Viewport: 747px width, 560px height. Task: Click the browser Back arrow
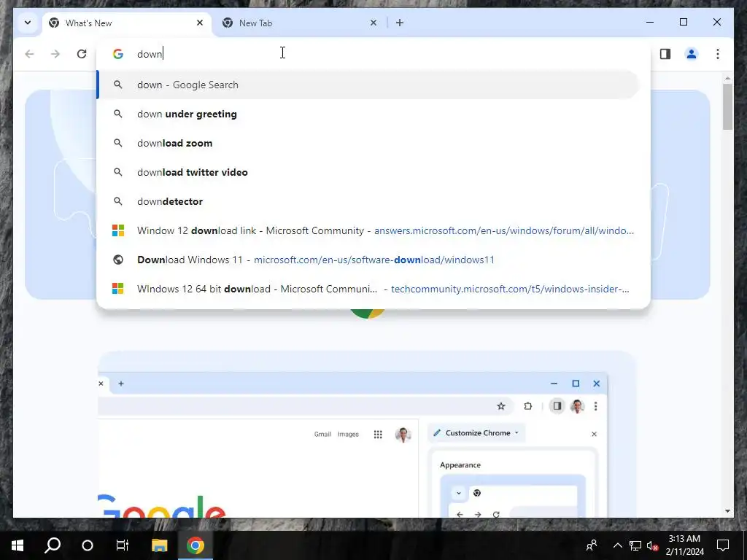[x=29, y=54]
